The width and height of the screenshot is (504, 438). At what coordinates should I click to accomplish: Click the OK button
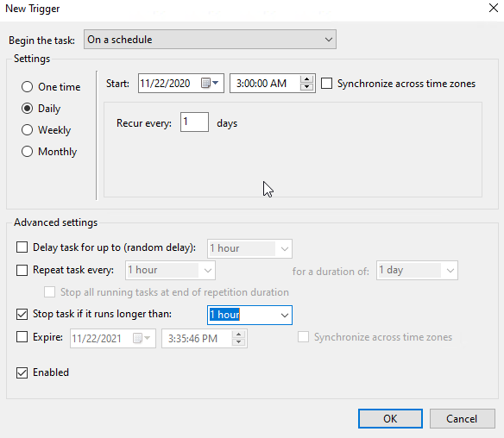[x=390, y=418]
